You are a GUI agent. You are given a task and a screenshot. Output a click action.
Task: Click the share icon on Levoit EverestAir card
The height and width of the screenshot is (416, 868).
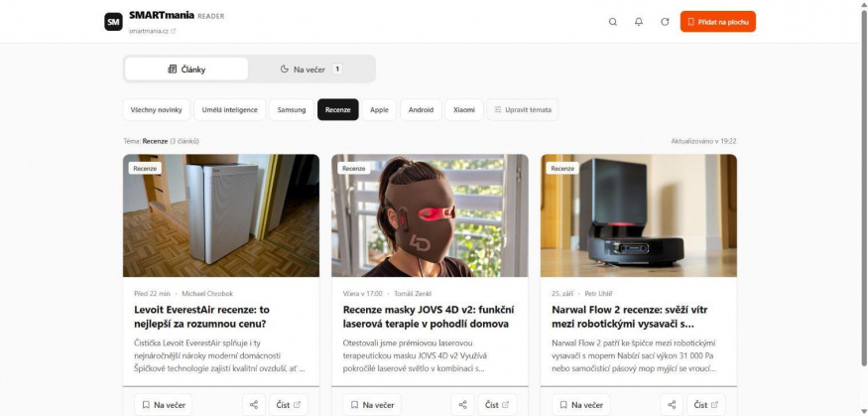[254, 405]
